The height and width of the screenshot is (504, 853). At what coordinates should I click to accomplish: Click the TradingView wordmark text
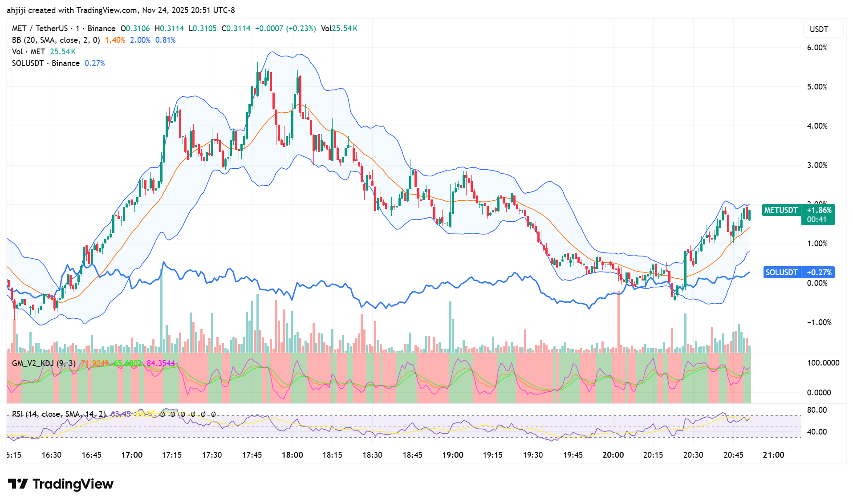coord(73,484)
